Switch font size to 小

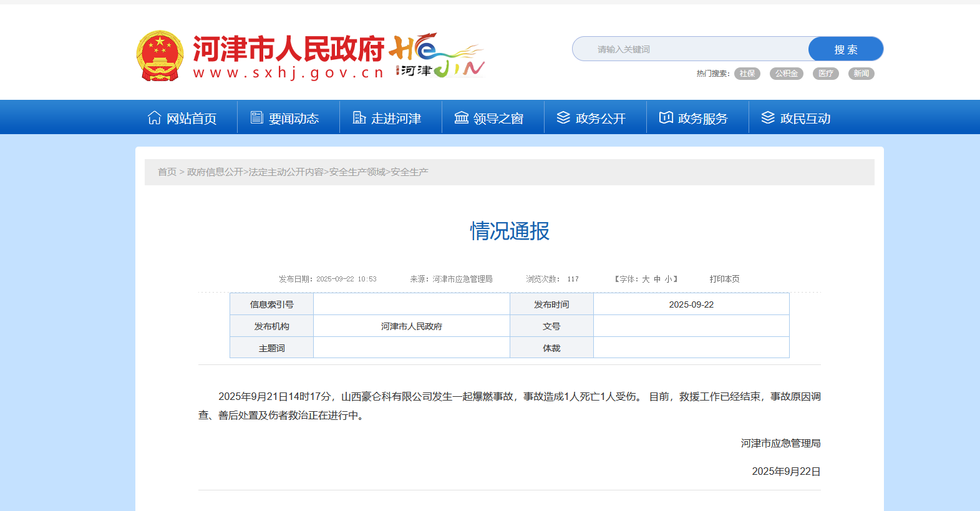click(667, 280)
